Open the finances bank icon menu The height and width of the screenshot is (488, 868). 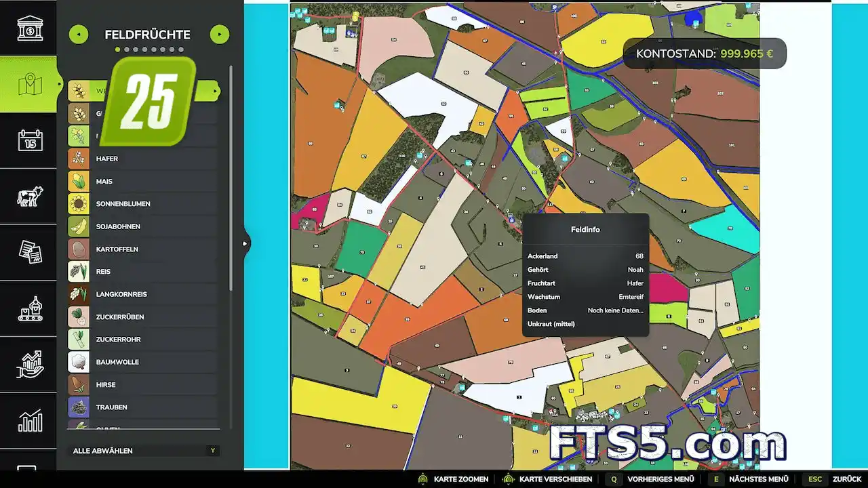tap(30, 28)
